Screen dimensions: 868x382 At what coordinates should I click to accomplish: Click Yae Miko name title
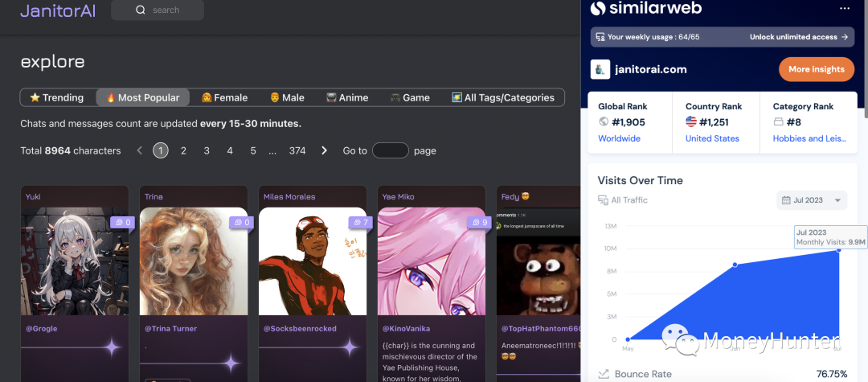tap(399, 196)
